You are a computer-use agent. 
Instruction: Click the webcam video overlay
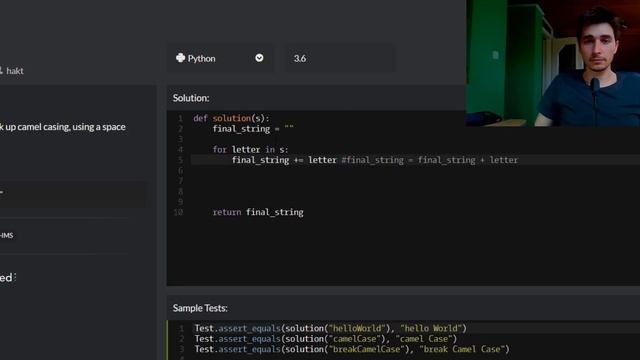point(553,63)
